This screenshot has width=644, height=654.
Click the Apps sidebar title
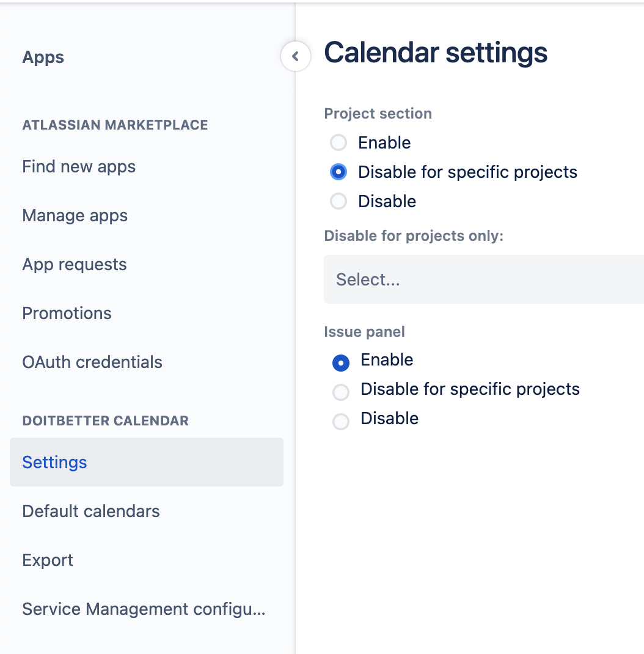[43, 57]
